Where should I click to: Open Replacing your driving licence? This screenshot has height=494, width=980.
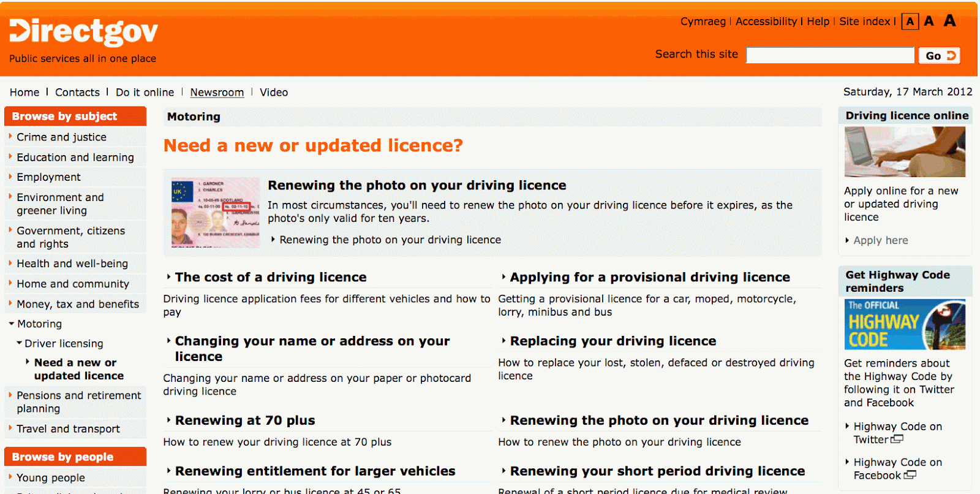click(x=613, y=341)
